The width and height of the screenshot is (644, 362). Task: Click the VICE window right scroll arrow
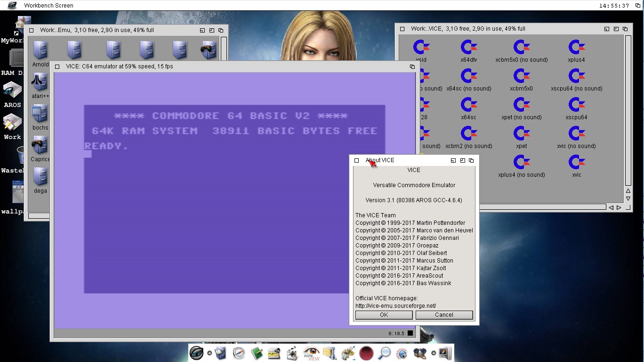tap(619, 207)
